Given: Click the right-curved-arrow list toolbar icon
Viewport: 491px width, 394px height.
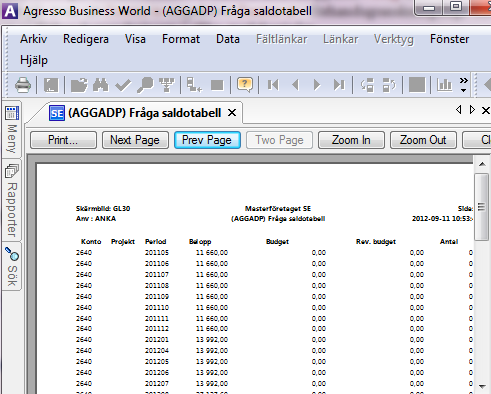Looking at the screenshot, I should pos(389,85).
